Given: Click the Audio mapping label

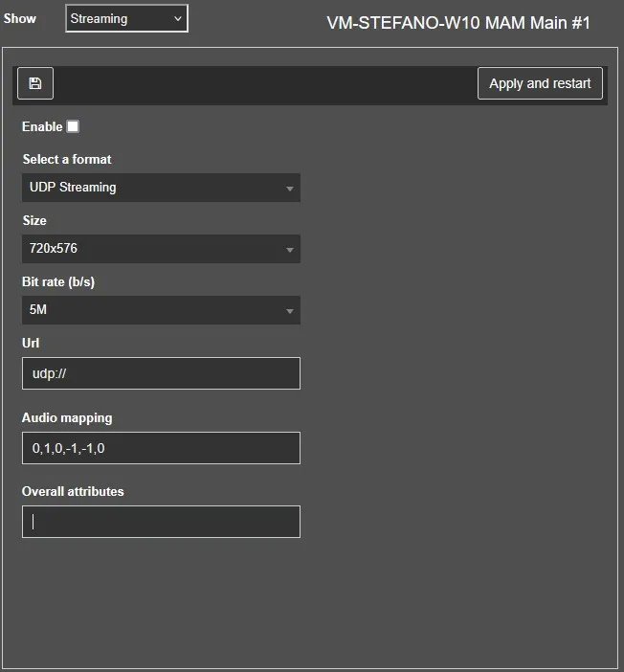Looking at the screenshot, I should tap(67, 417).
